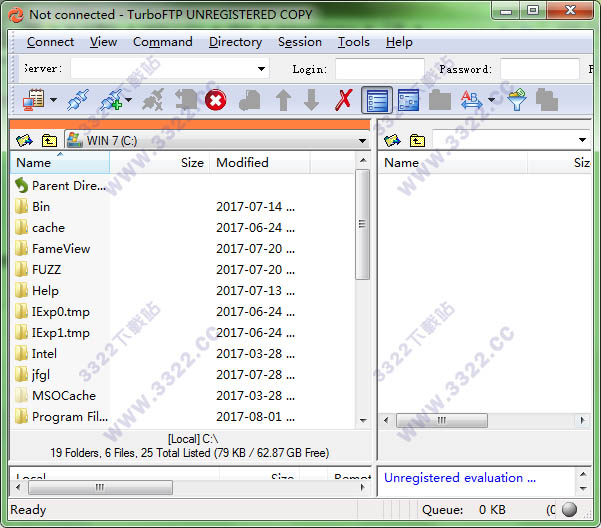Viewport: 601px width, 528px height.
Task: Click the Download down-arrow icon
Action: click(x=311, y=100)
